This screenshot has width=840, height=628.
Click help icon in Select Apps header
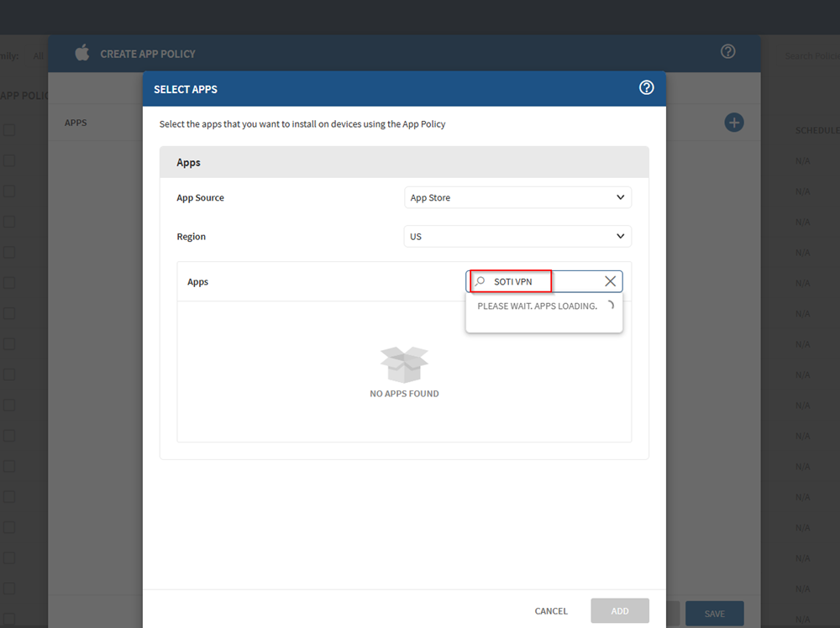click(x=646, y=88)
